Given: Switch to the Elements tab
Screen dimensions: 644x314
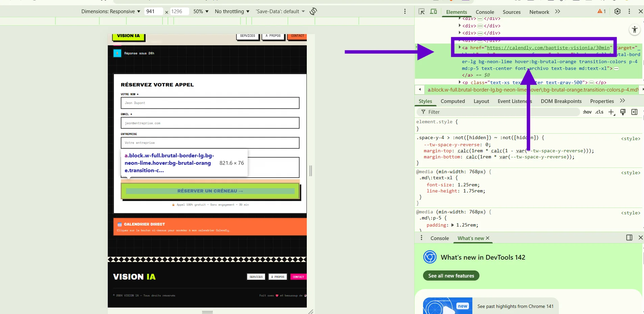Looking at the screenshot, I should click(x=456, y=12).
